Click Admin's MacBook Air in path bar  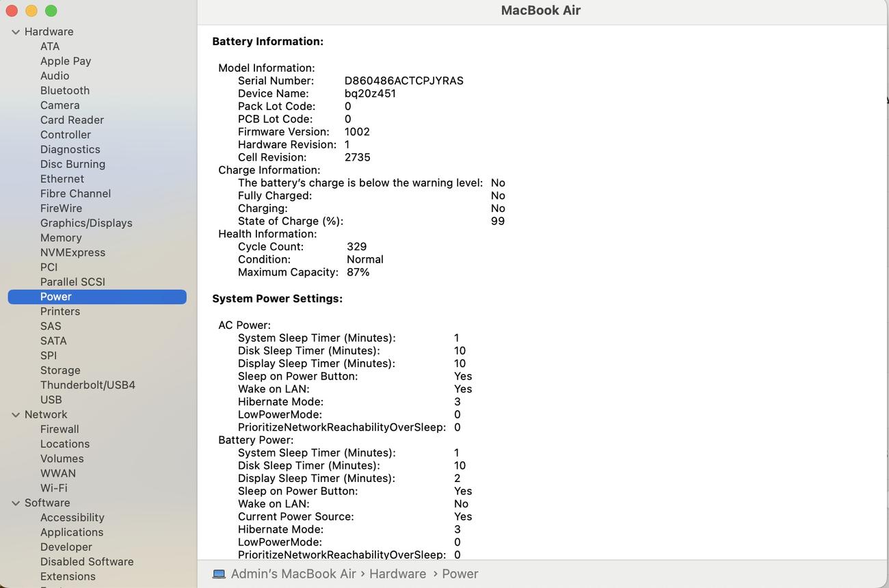coord(293,574)
